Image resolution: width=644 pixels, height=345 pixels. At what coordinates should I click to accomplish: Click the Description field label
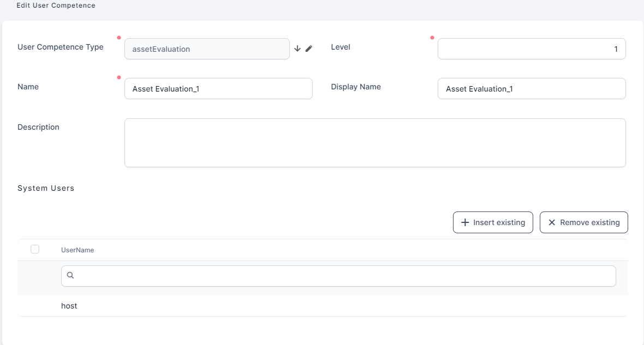[x=38, y=127]
